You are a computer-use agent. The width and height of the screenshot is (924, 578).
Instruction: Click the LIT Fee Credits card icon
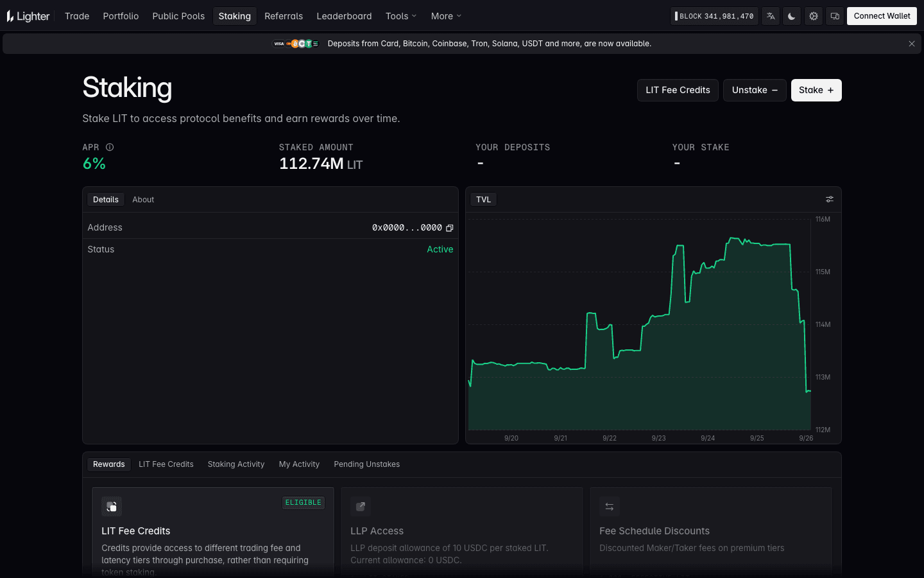click(112, 506)
